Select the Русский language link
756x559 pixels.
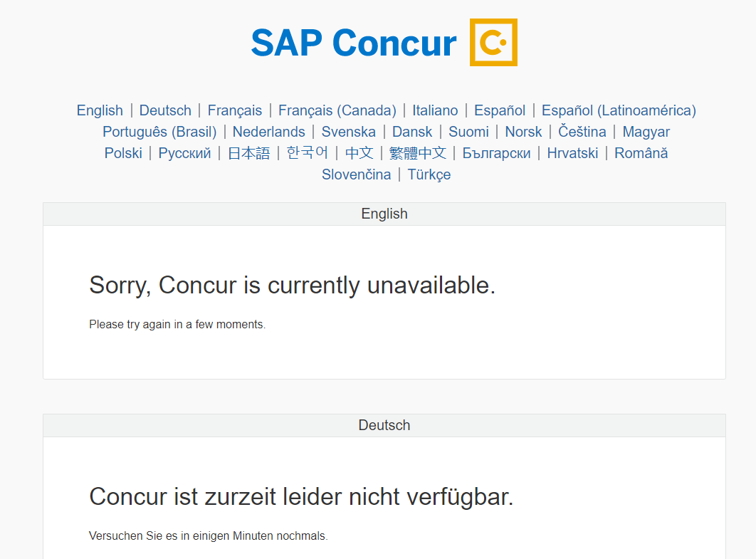[184, 153]
